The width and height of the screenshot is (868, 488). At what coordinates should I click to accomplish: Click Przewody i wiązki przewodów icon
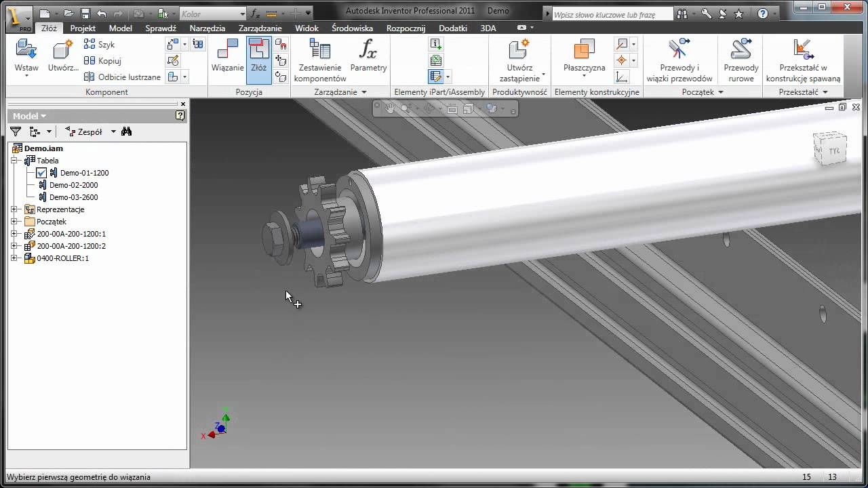coord(679,50)
